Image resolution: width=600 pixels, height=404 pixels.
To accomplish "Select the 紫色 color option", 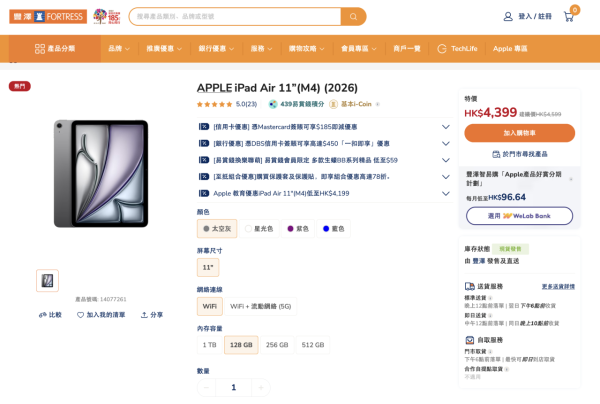I will point(298,228).
